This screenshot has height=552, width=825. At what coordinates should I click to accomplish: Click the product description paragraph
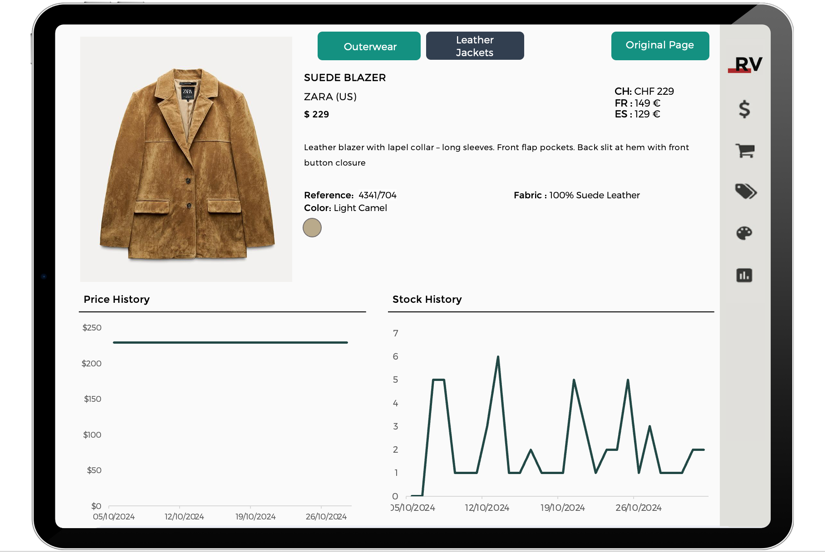tap(496, 155)
